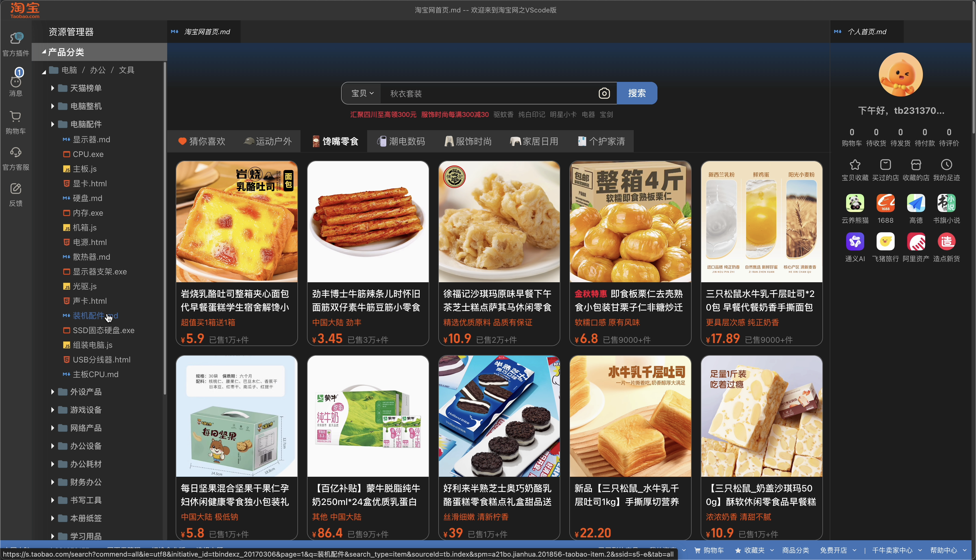Click the Taobao logo in the top corner

coord(25,10)
